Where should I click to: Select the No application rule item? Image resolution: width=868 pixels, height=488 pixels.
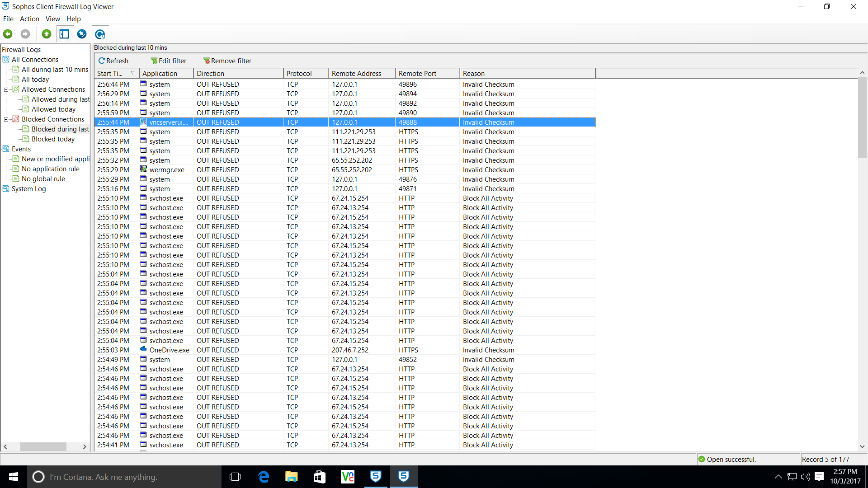tap(51, 169)
